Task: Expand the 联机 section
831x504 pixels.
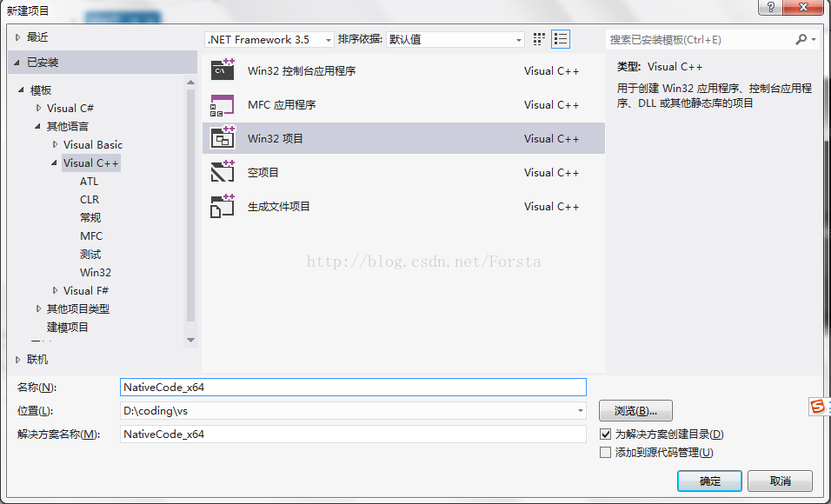Action: pos(18,360)
